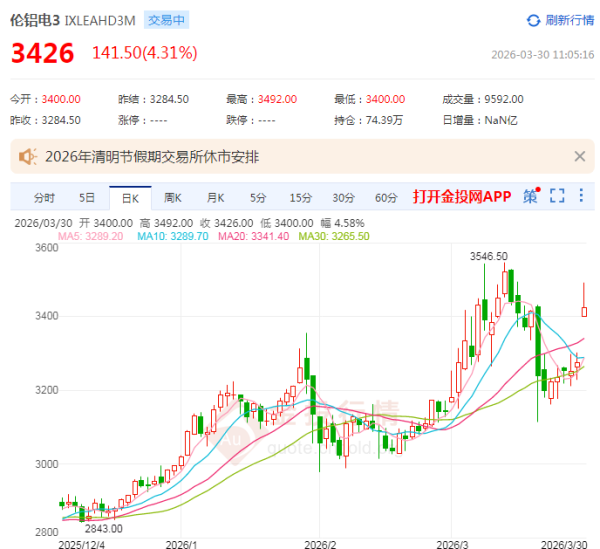Click the 打开金投网APP link
This screenshot has width=600, height=549.
(462, 197)
